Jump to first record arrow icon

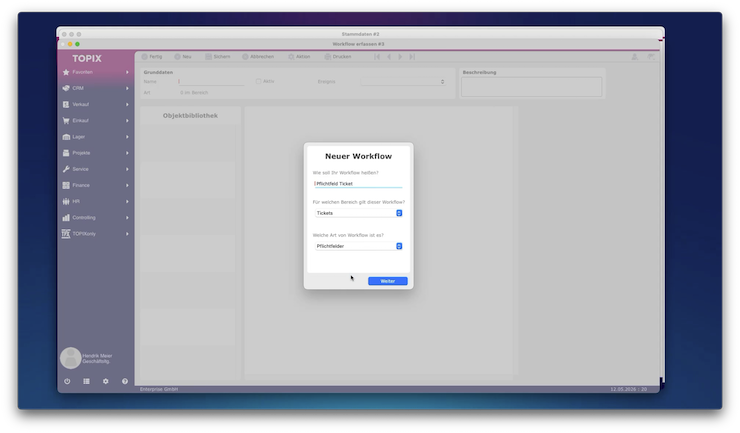tap(377, 57)
